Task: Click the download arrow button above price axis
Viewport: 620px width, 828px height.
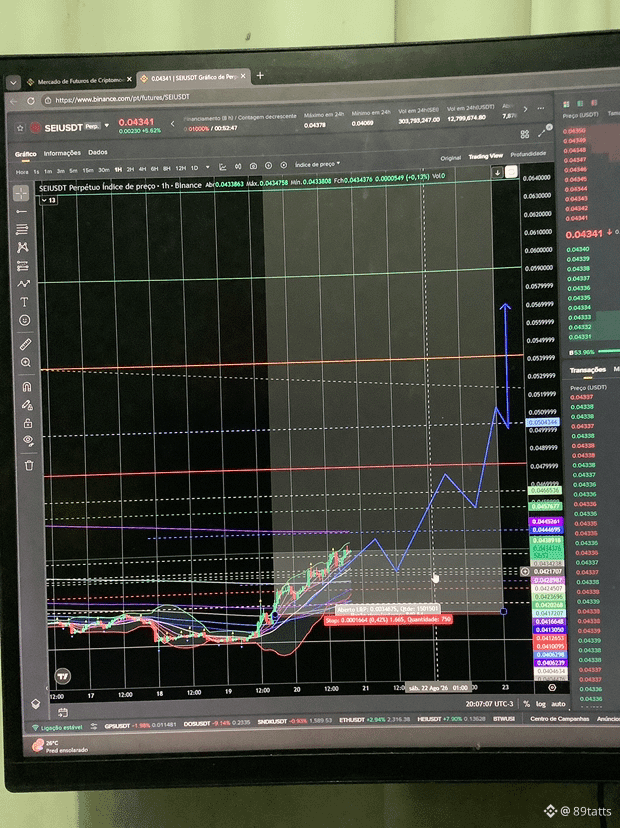Action: pos(497,172)
